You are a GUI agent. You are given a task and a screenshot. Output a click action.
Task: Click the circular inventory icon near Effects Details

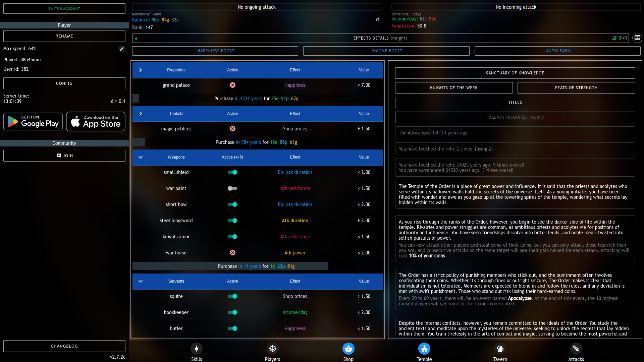(637, 38)
